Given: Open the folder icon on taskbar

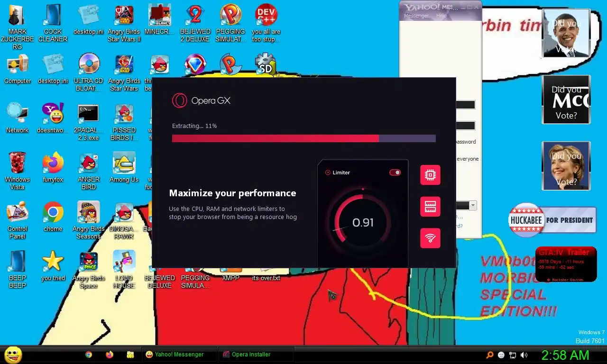Looking at the screenshot, I should [130, 355].
